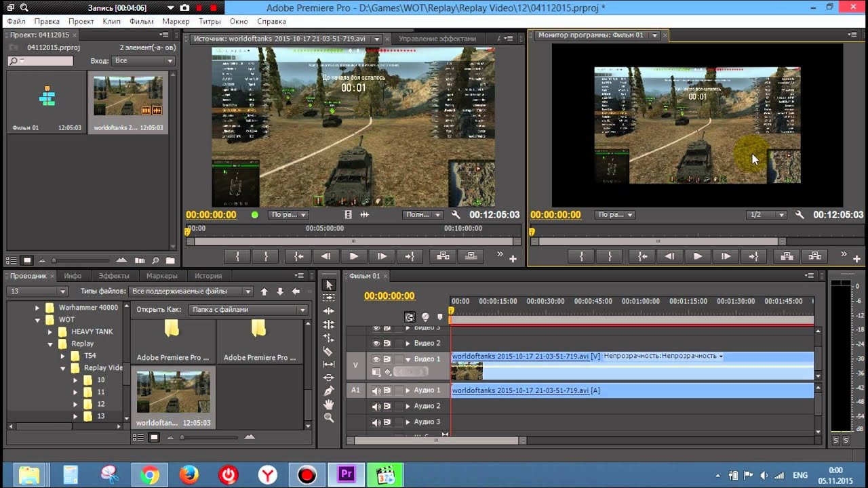Go up one folder in media browser
Image resolution: width=868 pixels, height=488 pixels.
(x=264, y=291)
